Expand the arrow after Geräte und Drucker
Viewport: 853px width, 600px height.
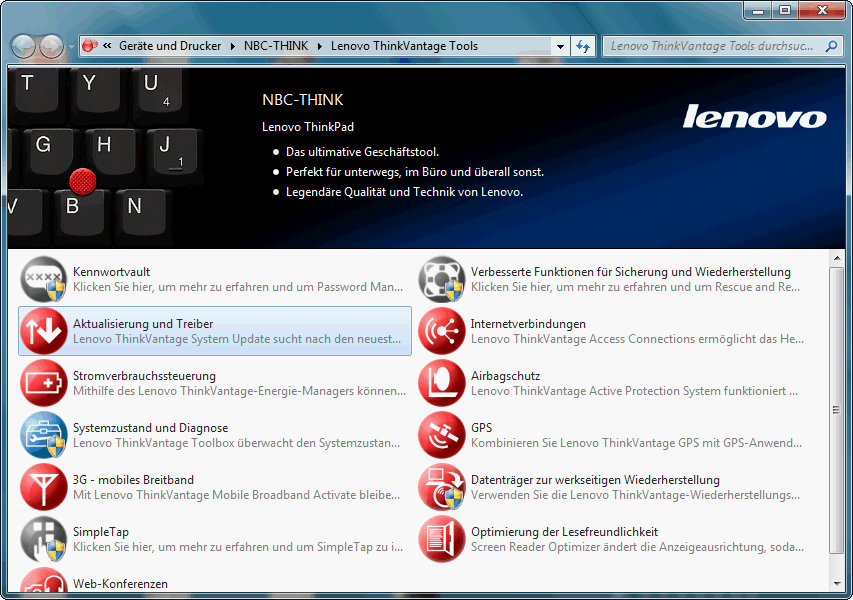click(232, 46)
